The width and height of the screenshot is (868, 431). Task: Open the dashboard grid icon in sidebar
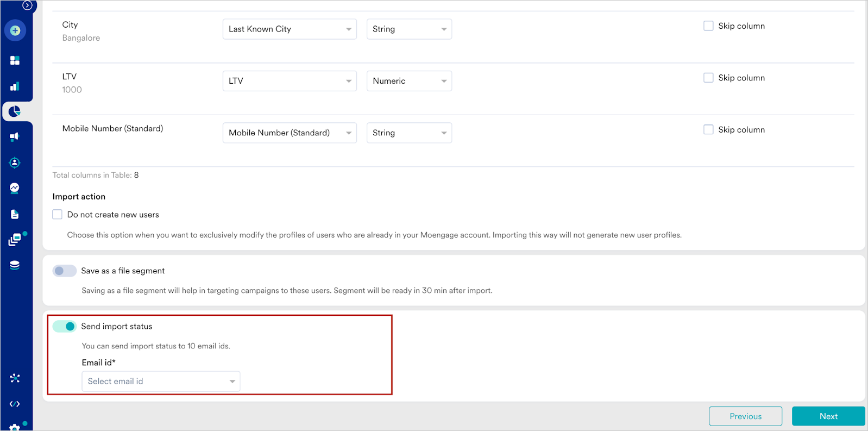[x=15, y=60]
